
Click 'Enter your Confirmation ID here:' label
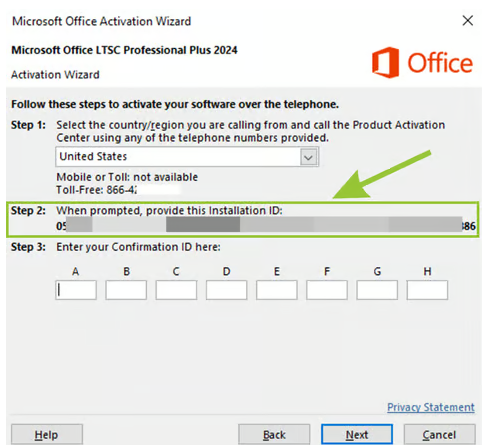[x=138, y=247]
